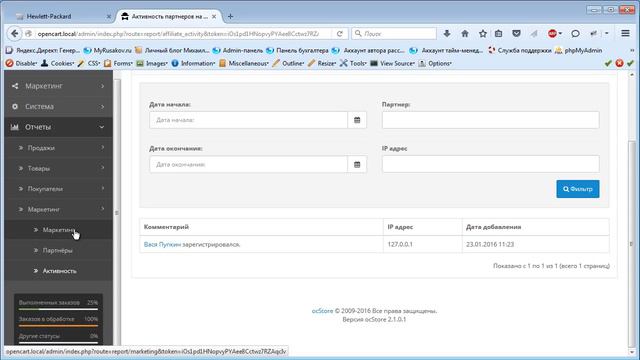The image size is (640, 360).
Task: Open the Pocket icon in the toolbar
Action: click(516, 33)
